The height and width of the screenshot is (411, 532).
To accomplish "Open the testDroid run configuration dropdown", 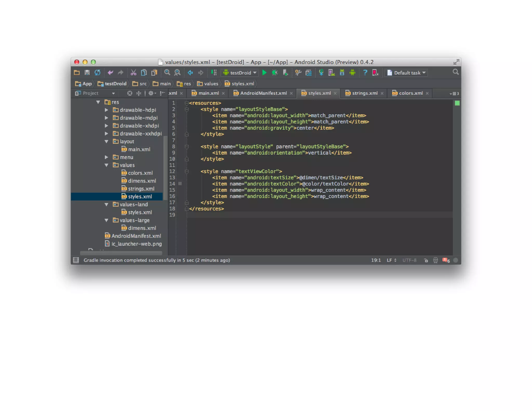I will 240,73.
